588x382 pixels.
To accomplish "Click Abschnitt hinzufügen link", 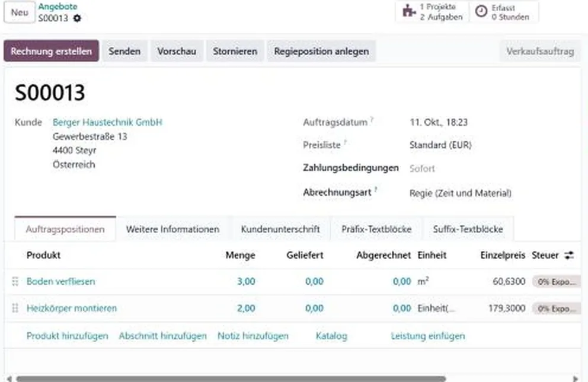I will pyautogui.click(x=163, y=336).
